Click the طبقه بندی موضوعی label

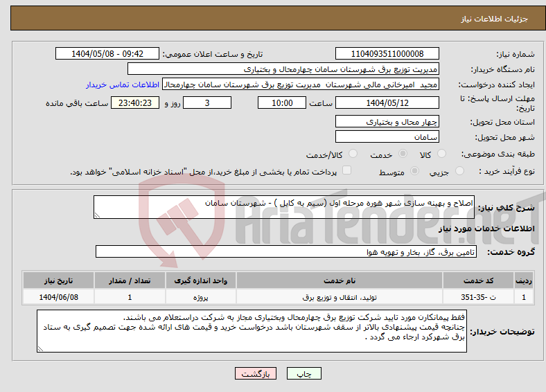pyautogui.click(x=498, y=154)
